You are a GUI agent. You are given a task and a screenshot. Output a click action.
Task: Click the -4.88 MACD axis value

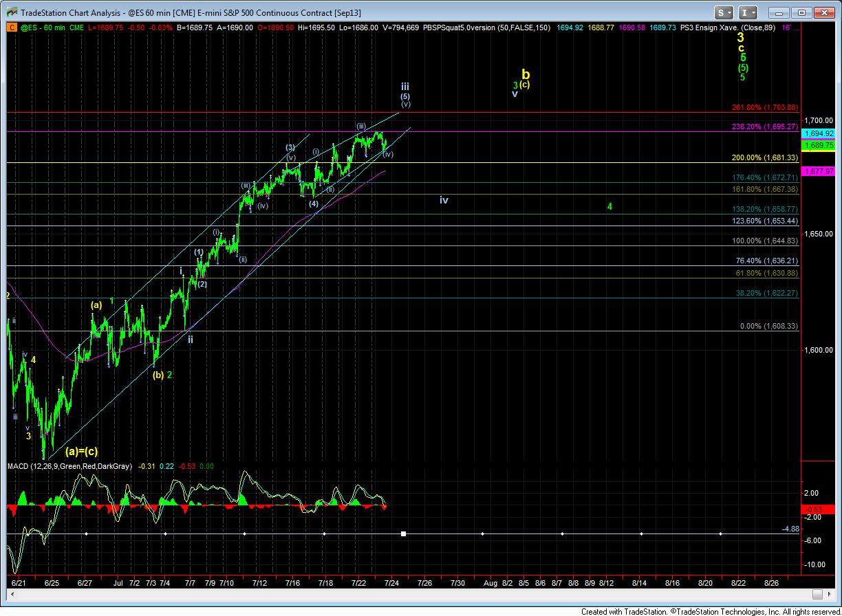pyautogui.click(x=790, y=529)
